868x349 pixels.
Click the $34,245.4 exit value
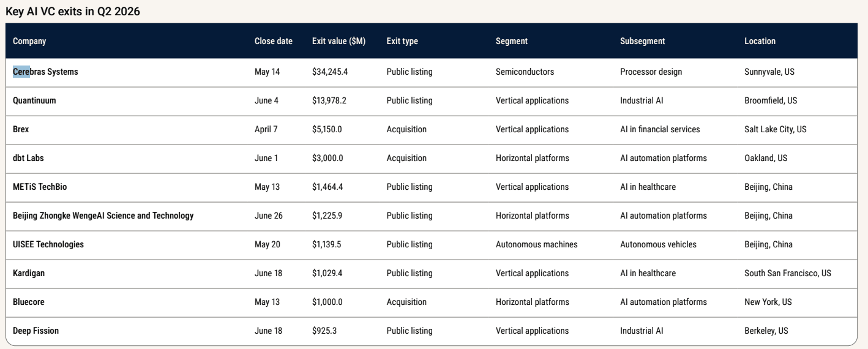330,72
